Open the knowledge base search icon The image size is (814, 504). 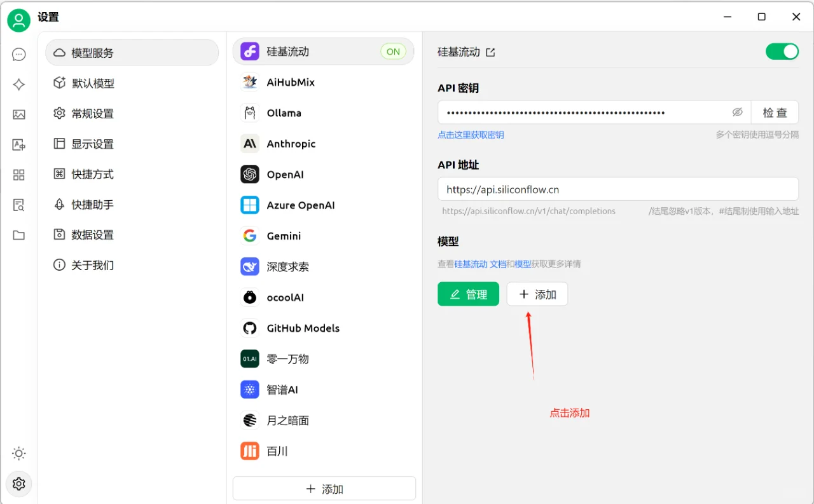[18, 205]
